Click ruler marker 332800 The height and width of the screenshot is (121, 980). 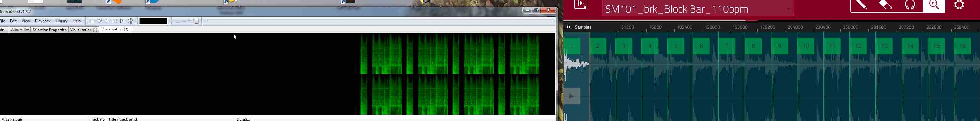tap(934, 27)
